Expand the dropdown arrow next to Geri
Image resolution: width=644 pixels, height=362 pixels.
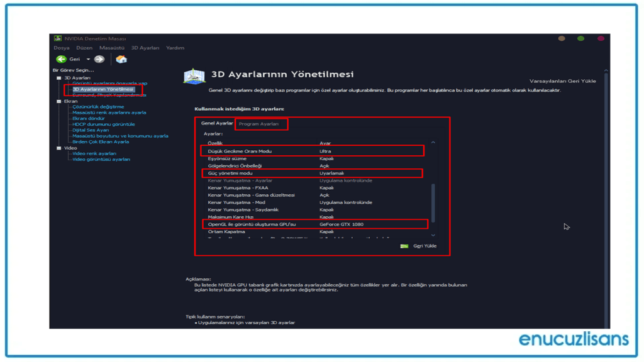coord(87,58)
